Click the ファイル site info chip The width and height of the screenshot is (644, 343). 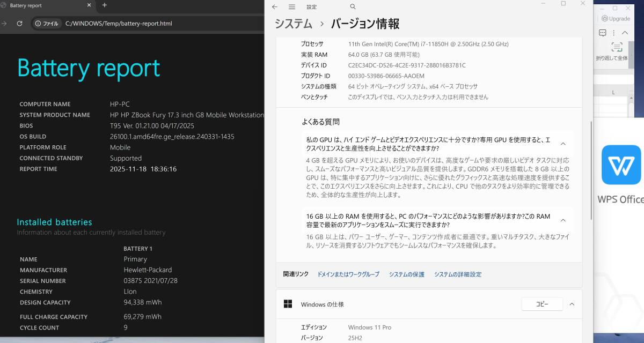[46, 24]
